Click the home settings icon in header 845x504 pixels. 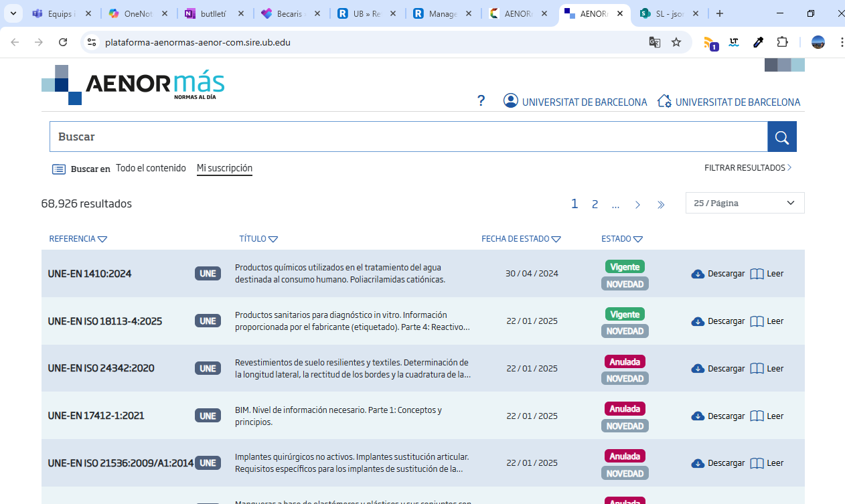[x=664, y=101]
